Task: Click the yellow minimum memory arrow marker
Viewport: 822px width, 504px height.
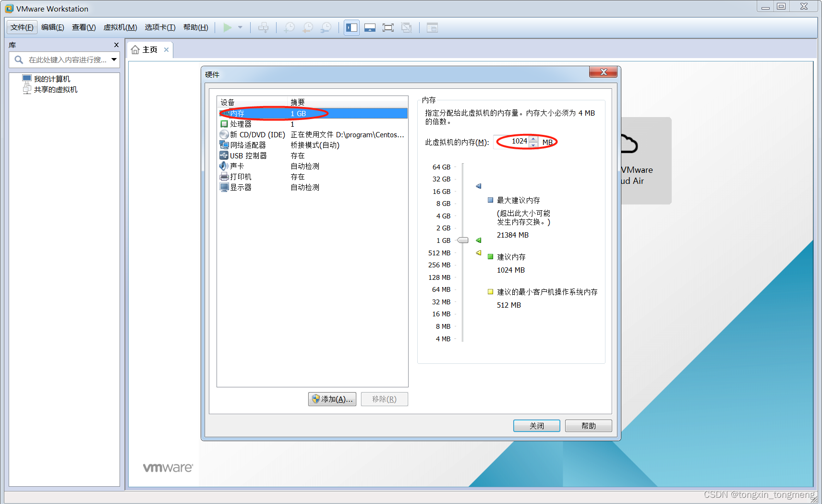Action: point(479,252)
